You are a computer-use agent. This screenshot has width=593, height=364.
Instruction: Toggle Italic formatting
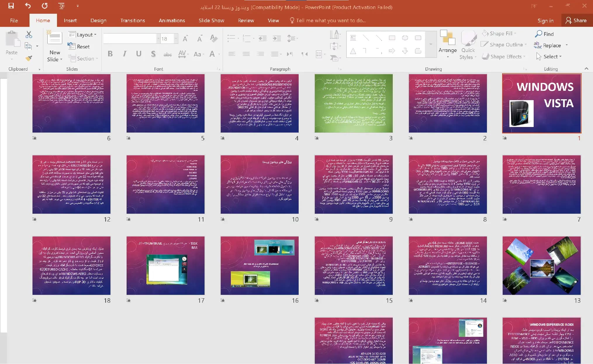[125, 54]
